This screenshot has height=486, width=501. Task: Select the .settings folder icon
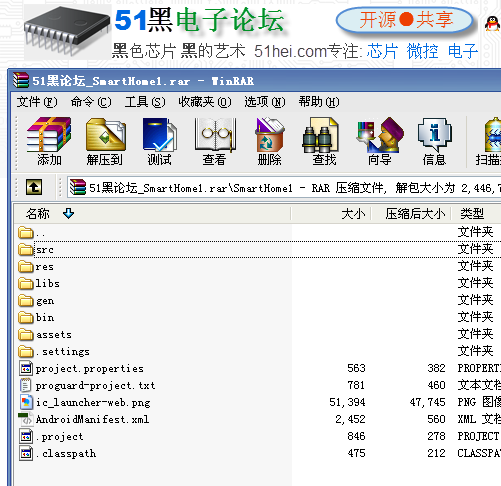tap(26, 351)
